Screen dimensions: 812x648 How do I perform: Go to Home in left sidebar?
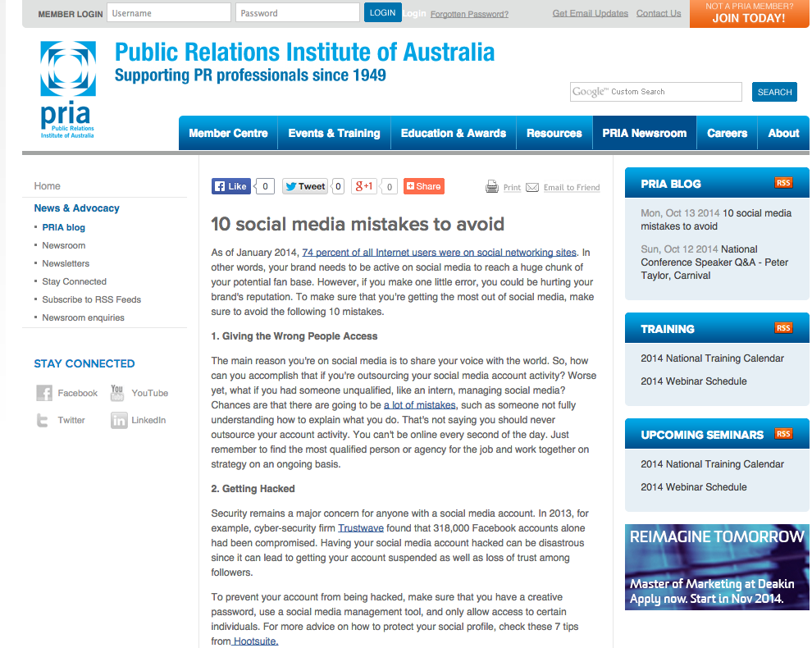click(x=47, y=186)
